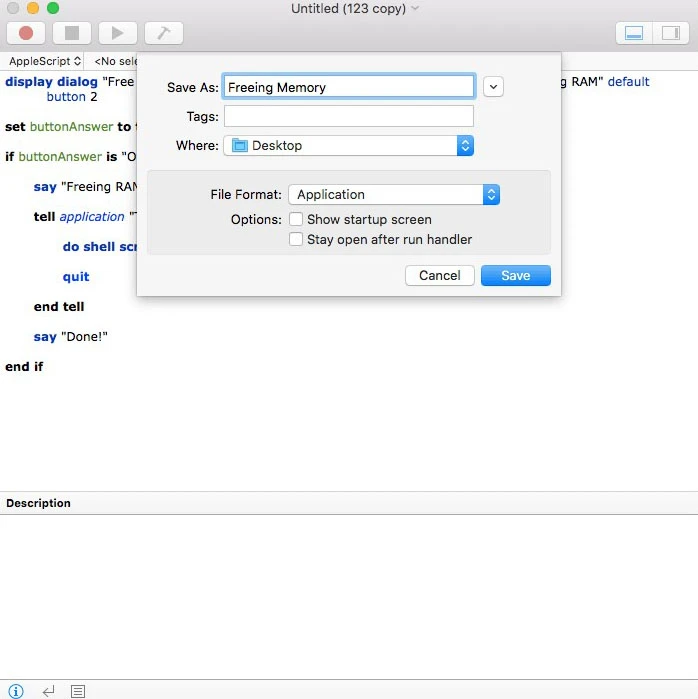Click the red Record button

click(26, 33)
